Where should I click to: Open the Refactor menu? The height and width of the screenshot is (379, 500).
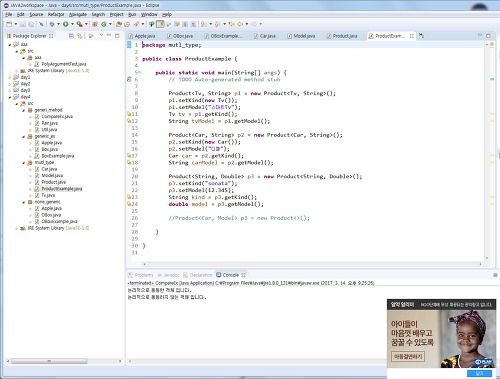(x=56, y=14)
